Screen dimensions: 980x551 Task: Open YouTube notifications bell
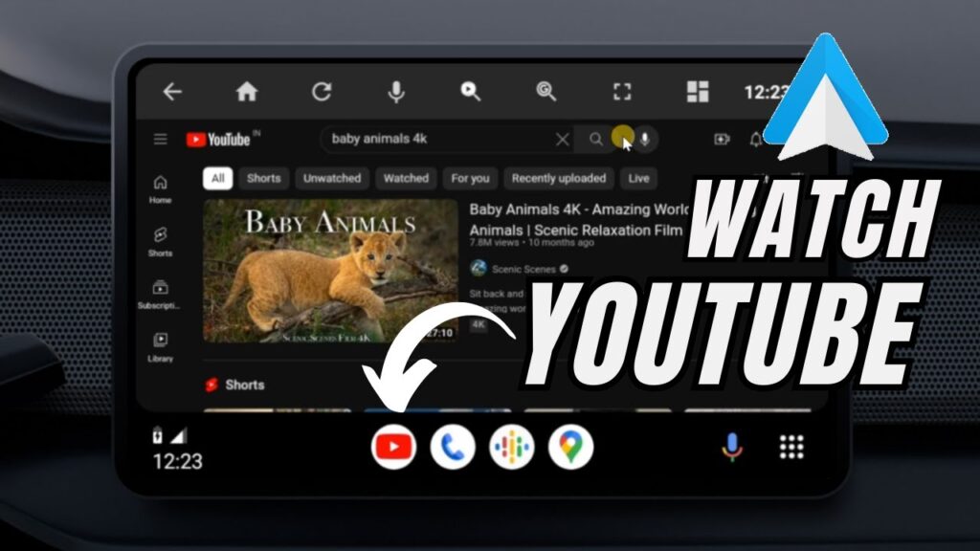(x=755, y=139)
